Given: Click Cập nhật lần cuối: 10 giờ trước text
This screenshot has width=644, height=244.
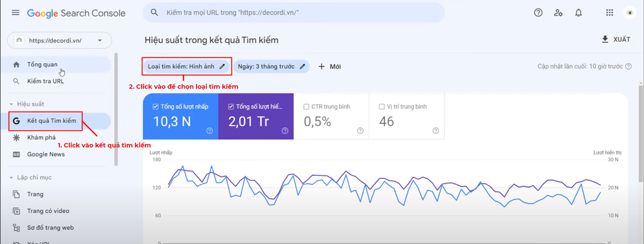Looking at the screenshot, I should pyautogui.click(x=580, y=66).
